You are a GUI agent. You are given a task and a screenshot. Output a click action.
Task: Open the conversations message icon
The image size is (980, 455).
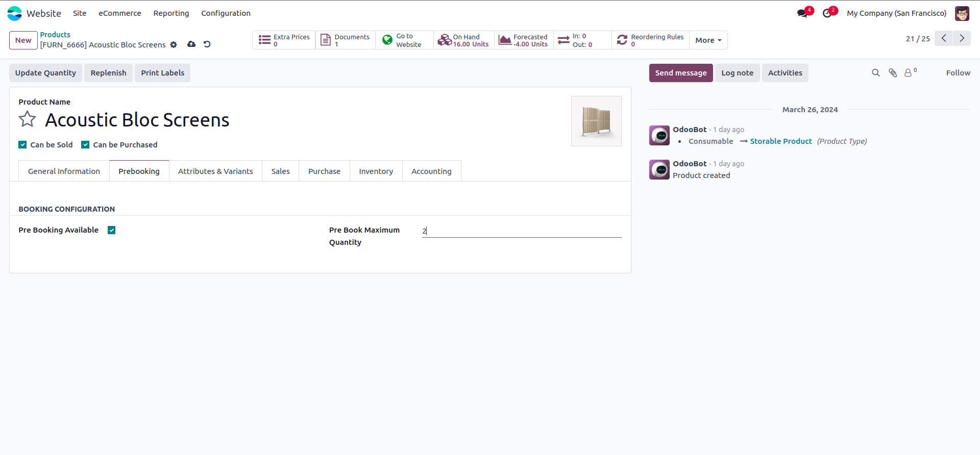coord(803,13)
